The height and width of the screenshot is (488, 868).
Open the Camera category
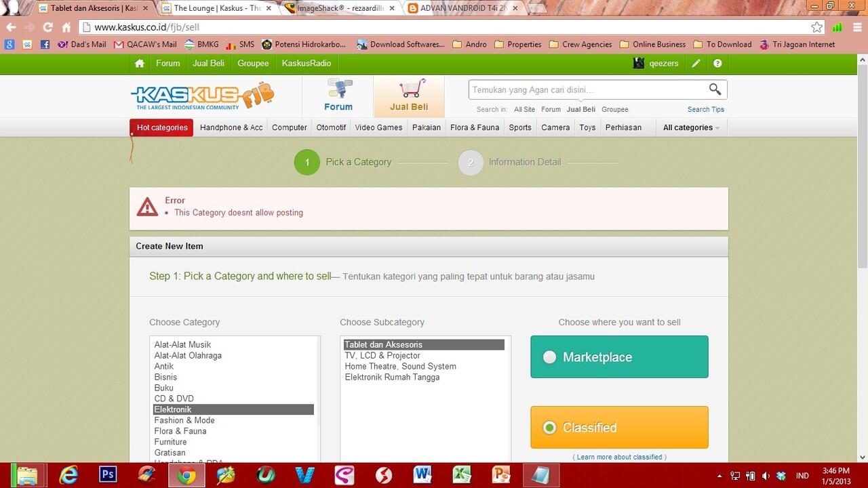[555, 127]
